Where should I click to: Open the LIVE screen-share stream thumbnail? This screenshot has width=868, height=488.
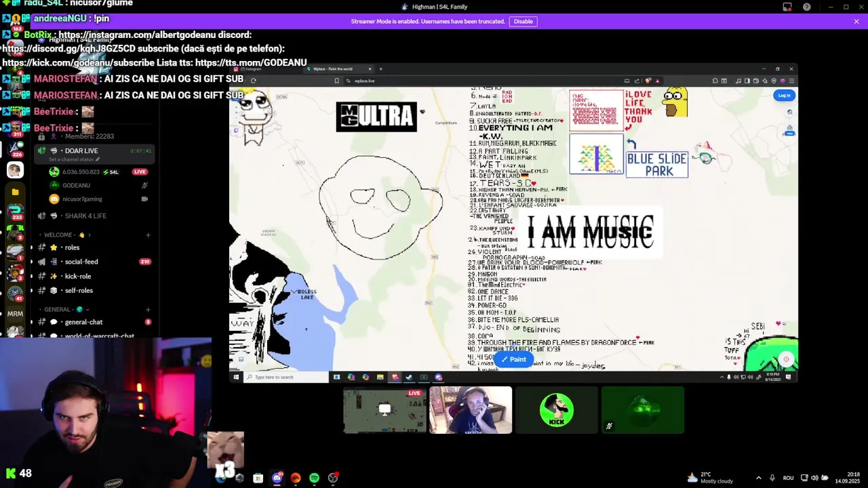coord(384,410)
